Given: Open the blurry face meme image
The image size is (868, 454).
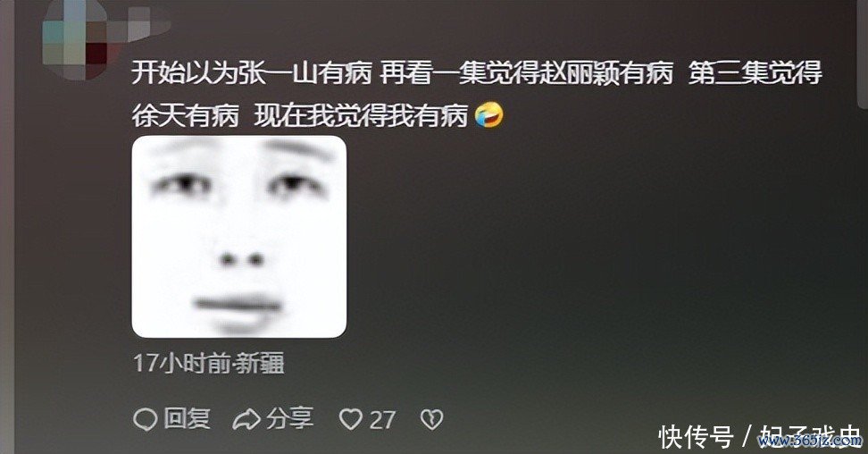Looking at the screenshot, I should (239, 237).
